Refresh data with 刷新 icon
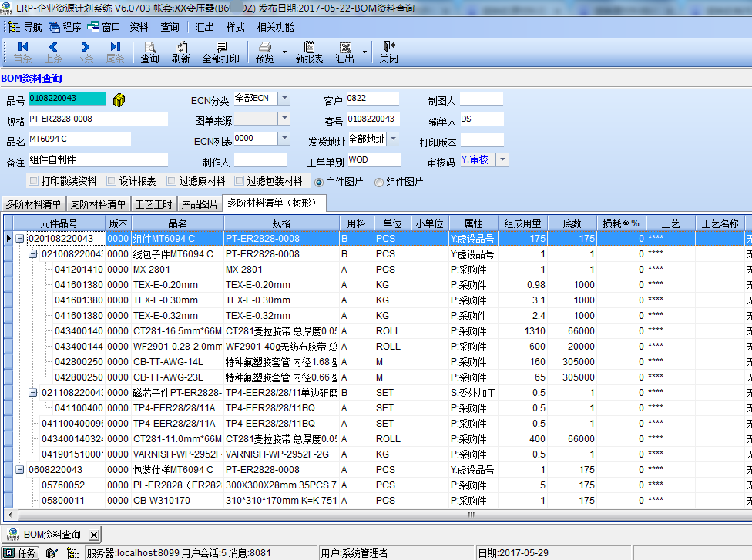This screenshot has height=560, width=752. (x=181, y=52)
